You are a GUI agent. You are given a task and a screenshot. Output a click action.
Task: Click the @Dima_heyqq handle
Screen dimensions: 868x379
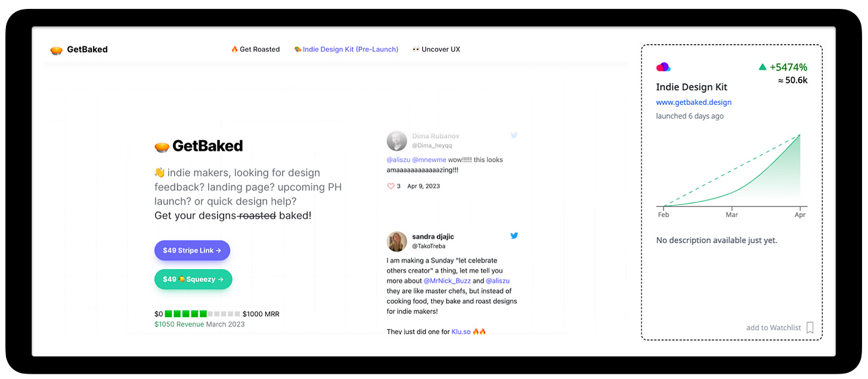point(432,145)
